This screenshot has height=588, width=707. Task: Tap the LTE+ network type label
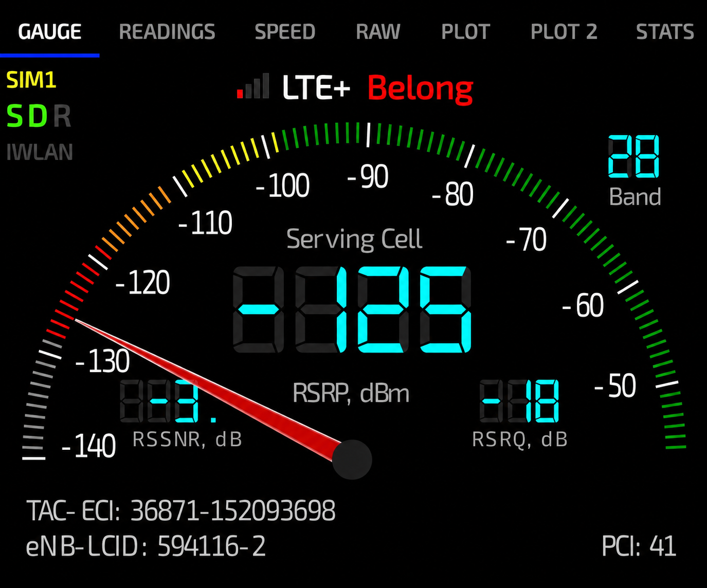click(x=316, y=87)
